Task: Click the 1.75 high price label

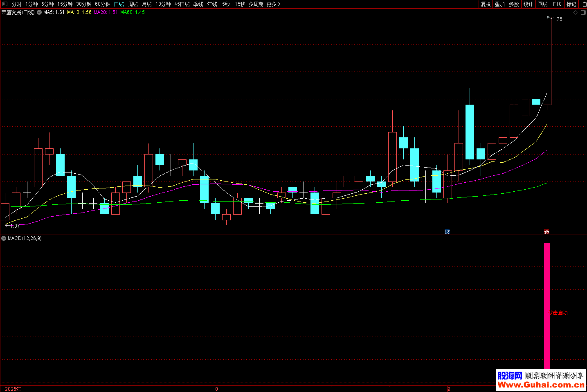Action: click(x=558, y=19)
